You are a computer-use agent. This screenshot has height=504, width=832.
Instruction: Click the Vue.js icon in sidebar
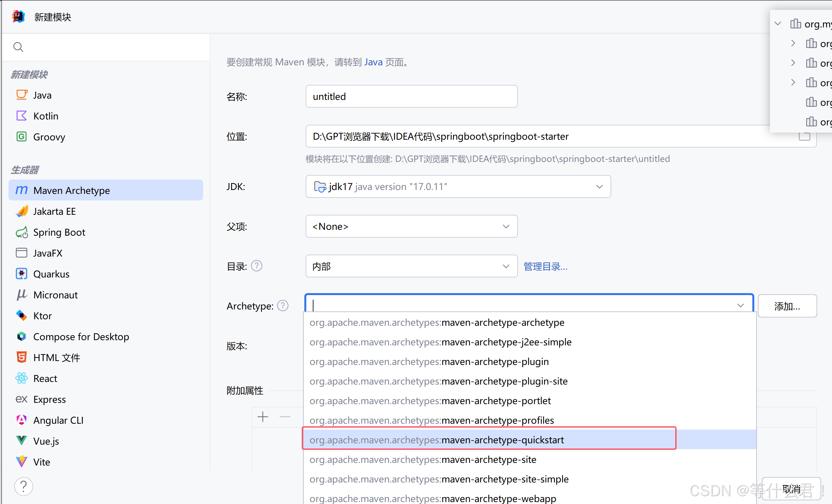click(x=22, y=441)
